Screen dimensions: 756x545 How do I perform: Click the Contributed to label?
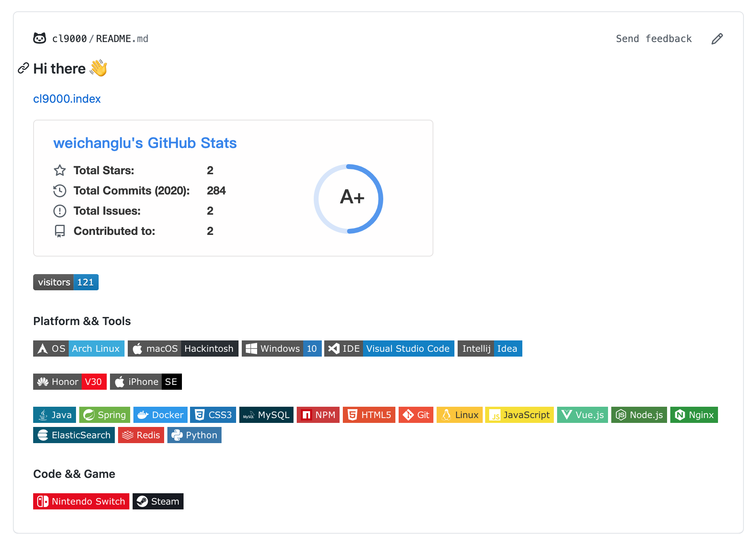[x=114, y=231]
